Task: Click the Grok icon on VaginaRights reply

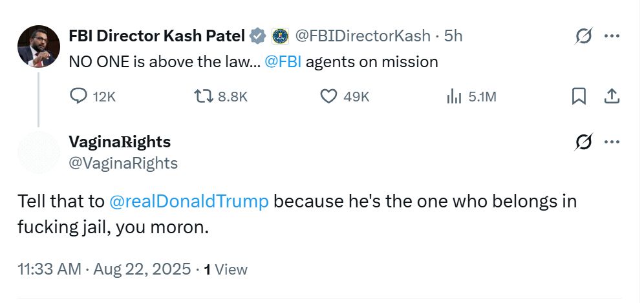Action: click(583, 142)
